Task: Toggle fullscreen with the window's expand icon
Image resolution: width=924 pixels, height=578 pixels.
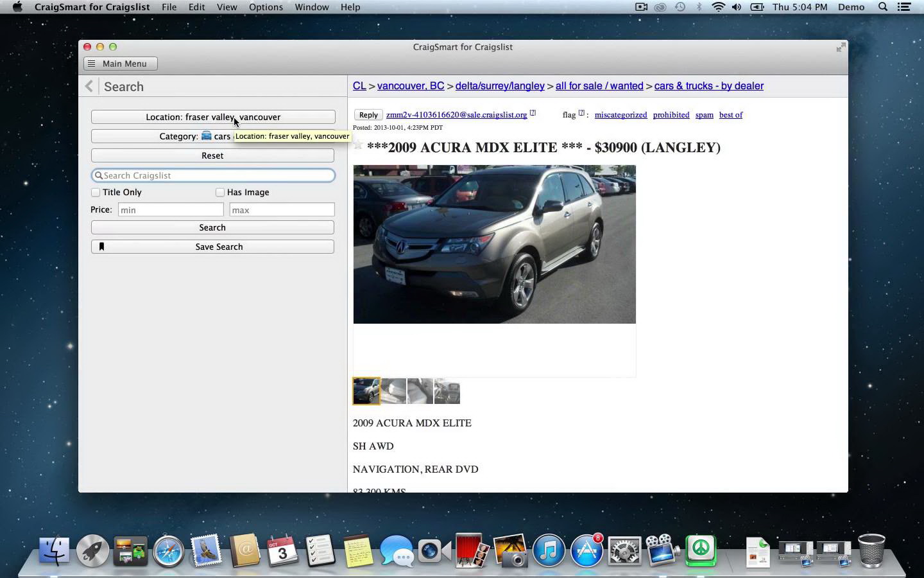Action: [x=841, y=48]
